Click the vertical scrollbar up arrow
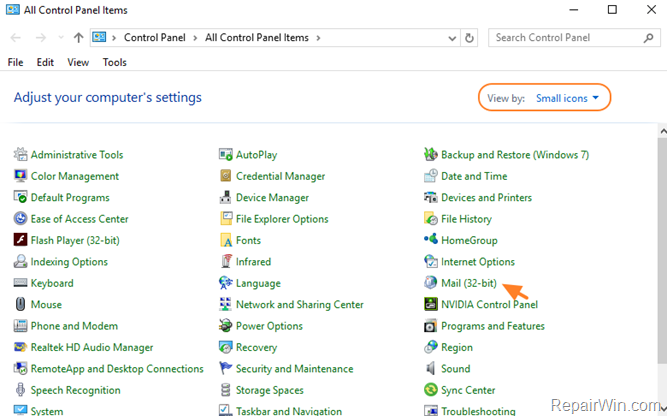Image resolution: width=667 pixels, height=416 pixels. click(663, 131)
